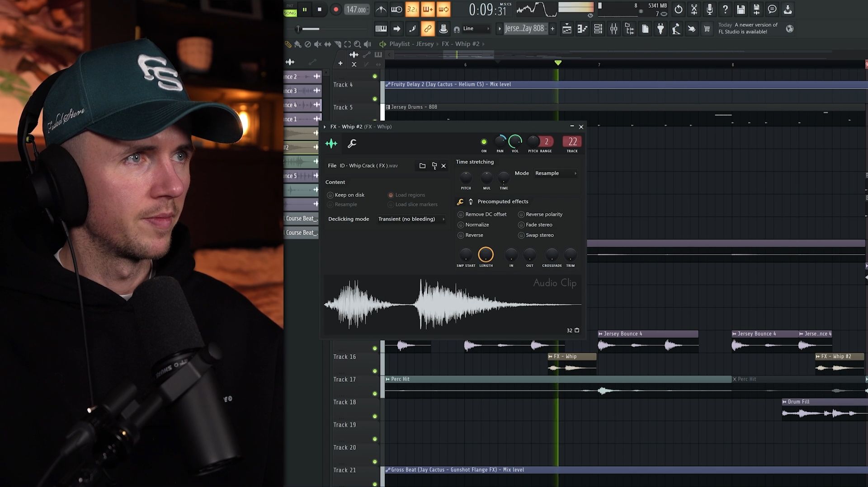Open the channel rack icon

click(598, 29)
